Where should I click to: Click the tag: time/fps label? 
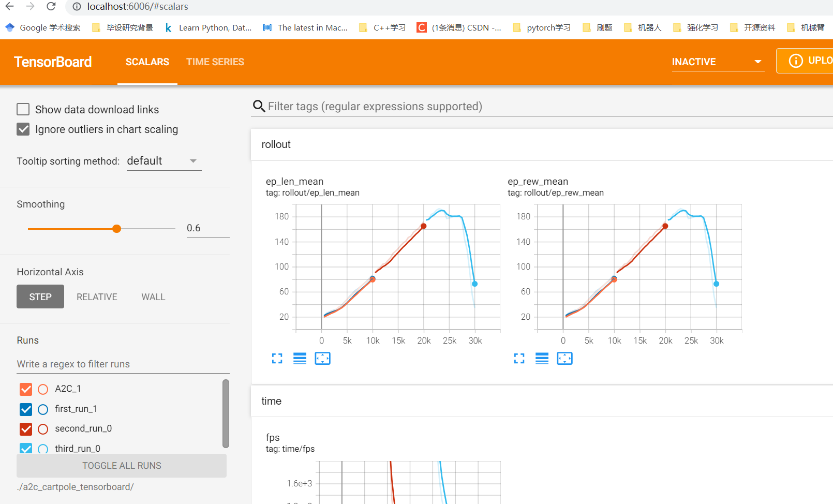tap(290, 449)
